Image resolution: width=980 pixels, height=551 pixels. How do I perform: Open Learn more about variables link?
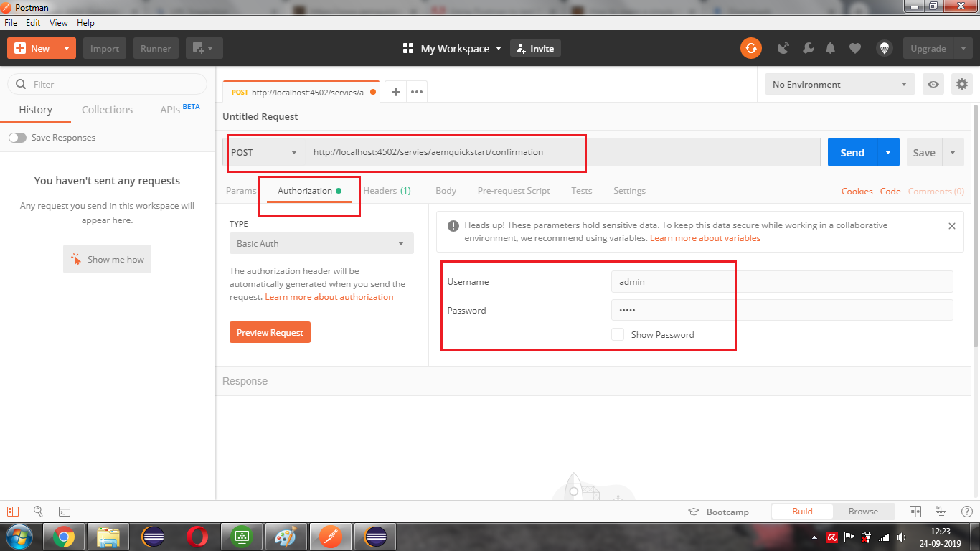pos(705,238)
